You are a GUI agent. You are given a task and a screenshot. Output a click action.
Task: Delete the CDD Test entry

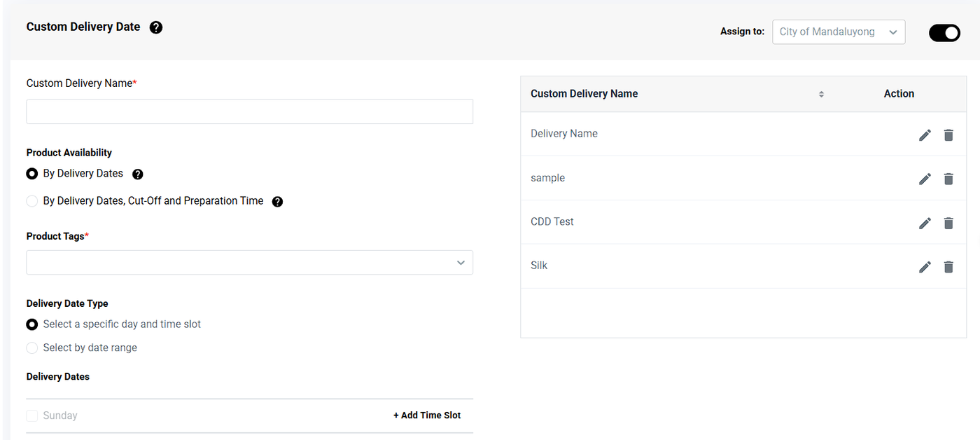[948, 224]
